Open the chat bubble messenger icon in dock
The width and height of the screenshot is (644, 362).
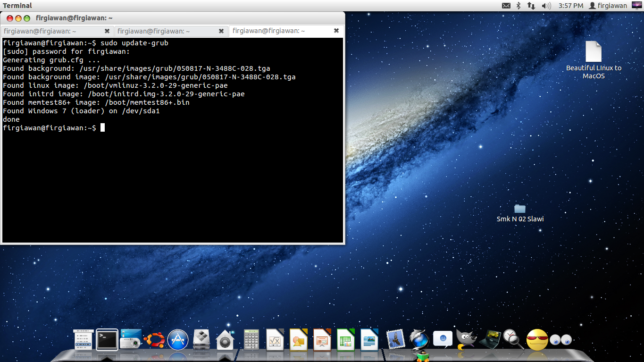(x=443, y=339)
